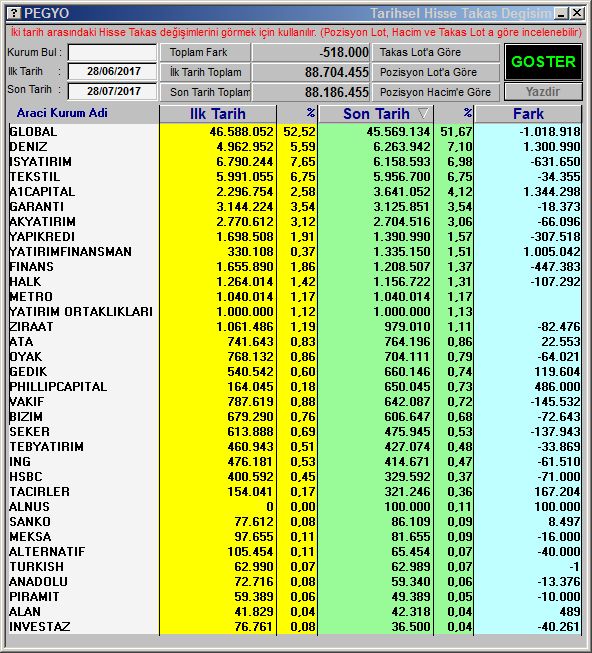Image resolution: width=592 pixels, height=653 pixels.
Task: Select the GLOBAL row
Action: pos(295,132)
